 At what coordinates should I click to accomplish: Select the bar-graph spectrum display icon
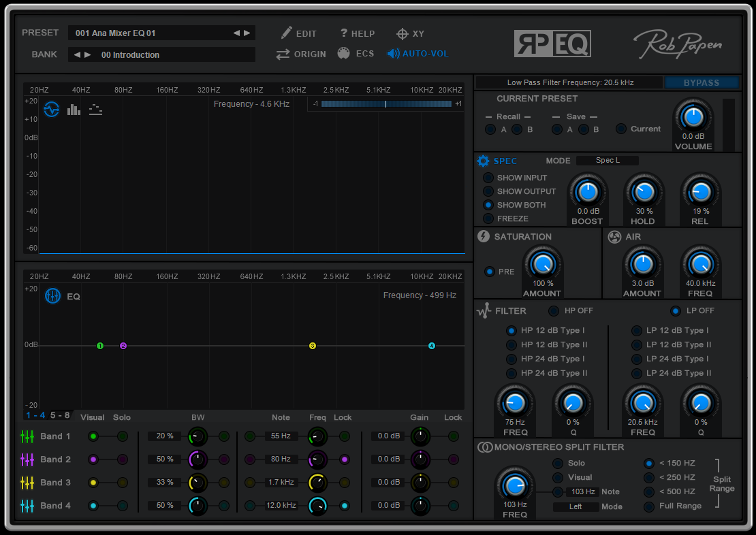coord(74,110)
